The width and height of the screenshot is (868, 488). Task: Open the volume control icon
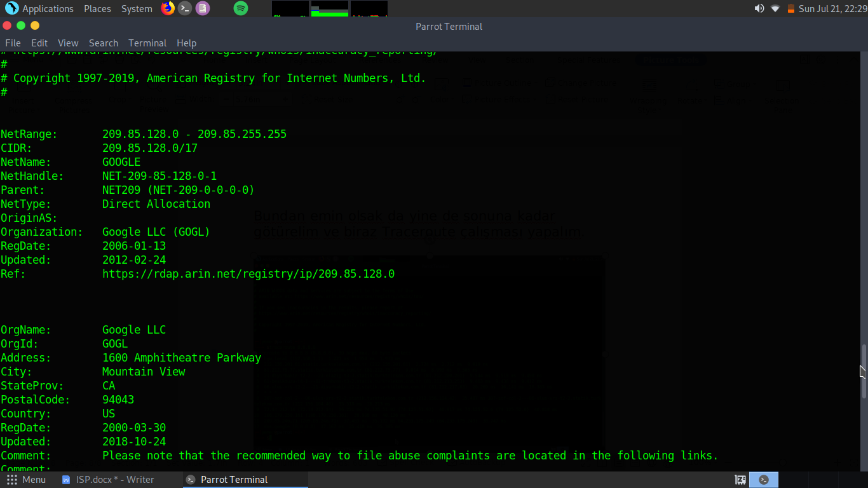click(x=759, y=8)
